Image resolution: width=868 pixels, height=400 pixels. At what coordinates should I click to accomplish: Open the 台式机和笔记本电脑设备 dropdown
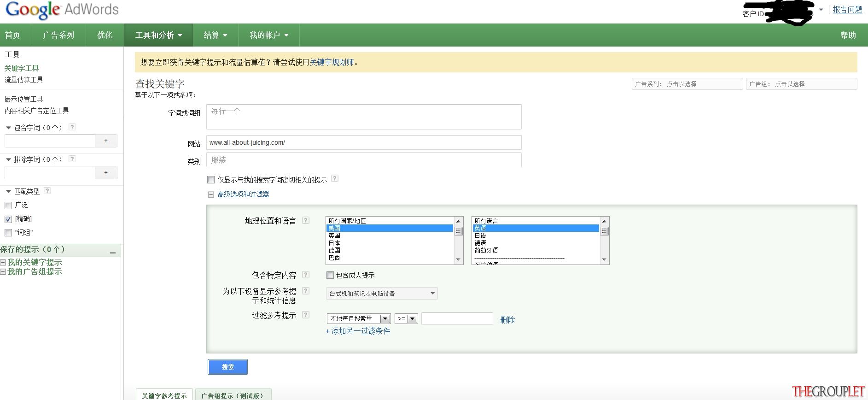coord(382,294)
